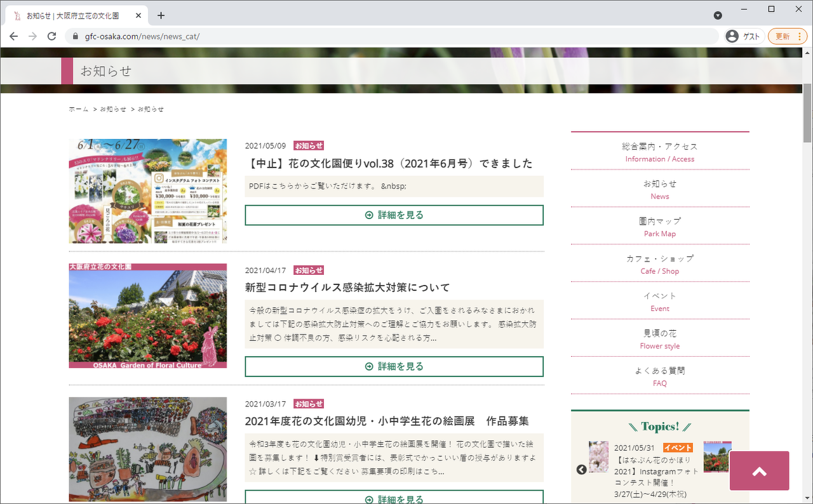
Task: Open 園内マップ Park Map menu item
Action: pos(660,227)
